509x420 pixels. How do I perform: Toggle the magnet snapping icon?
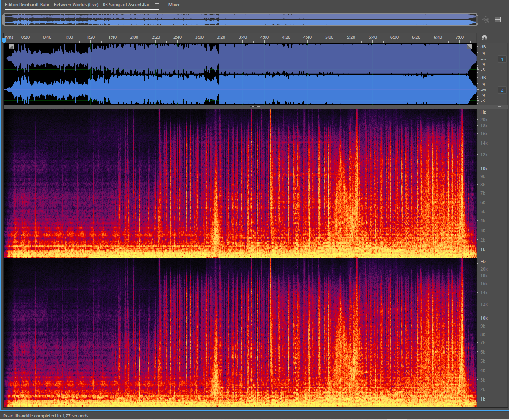click(484, 38)
